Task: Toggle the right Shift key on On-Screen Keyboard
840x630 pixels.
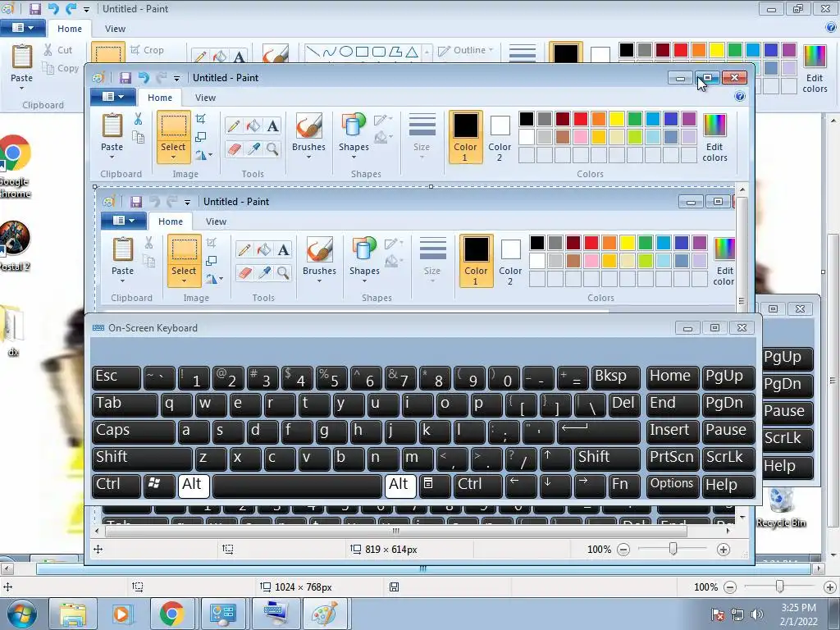Action: tap(608, 458)
